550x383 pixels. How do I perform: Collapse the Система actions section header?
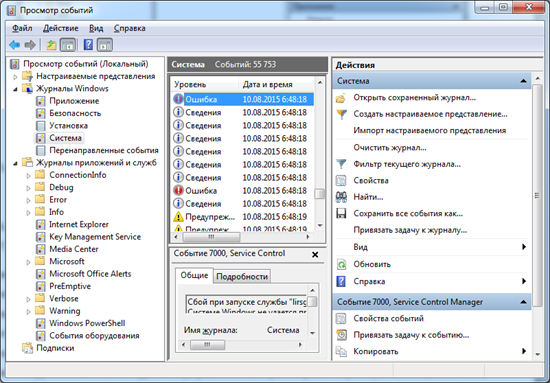(523, 81)
